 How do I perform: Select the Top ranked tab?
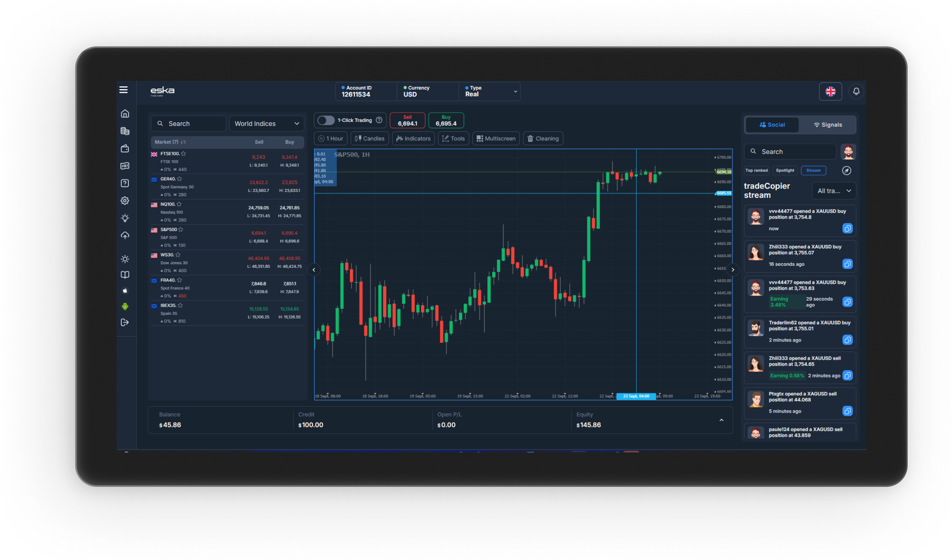tap(756, 171)
